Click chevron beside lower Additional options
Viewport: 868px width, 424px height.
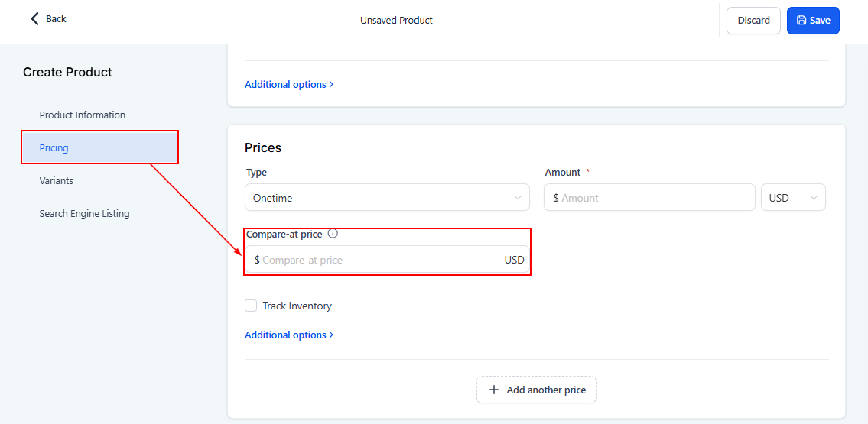coord(331,335)
